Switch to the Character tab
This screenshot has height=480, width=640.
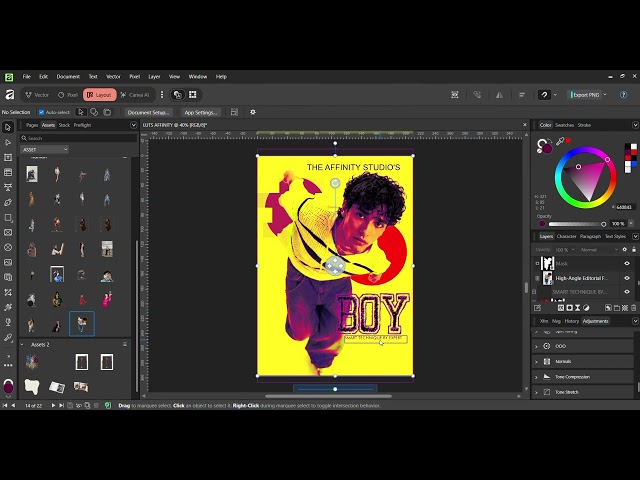[567, 236]
